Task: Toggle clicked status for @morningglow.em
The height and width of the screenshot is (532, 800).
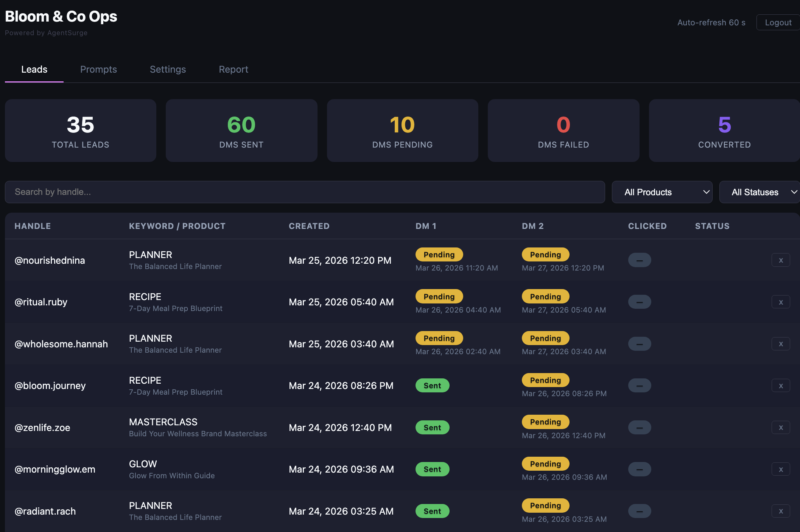Action: [x=639, y=469]
